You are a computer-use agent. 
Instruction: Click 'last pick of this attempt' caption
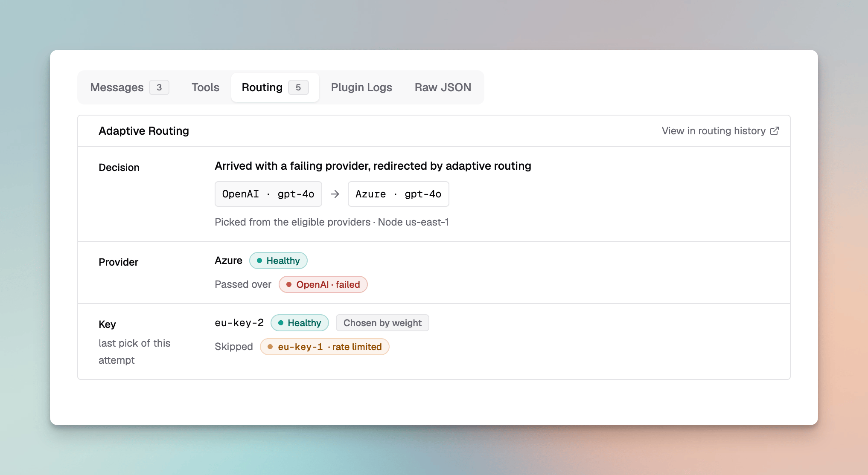(x=134, y=352)
